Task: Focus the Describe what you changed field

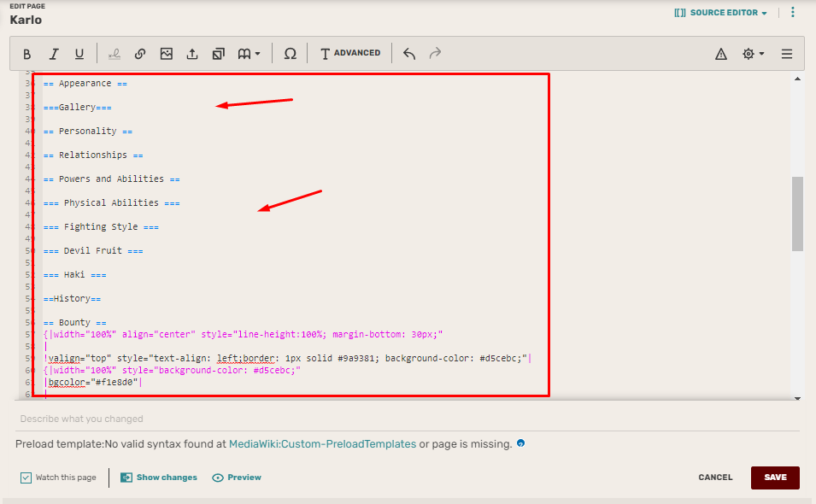Action: pyautogui.click(x=407, y=419)
